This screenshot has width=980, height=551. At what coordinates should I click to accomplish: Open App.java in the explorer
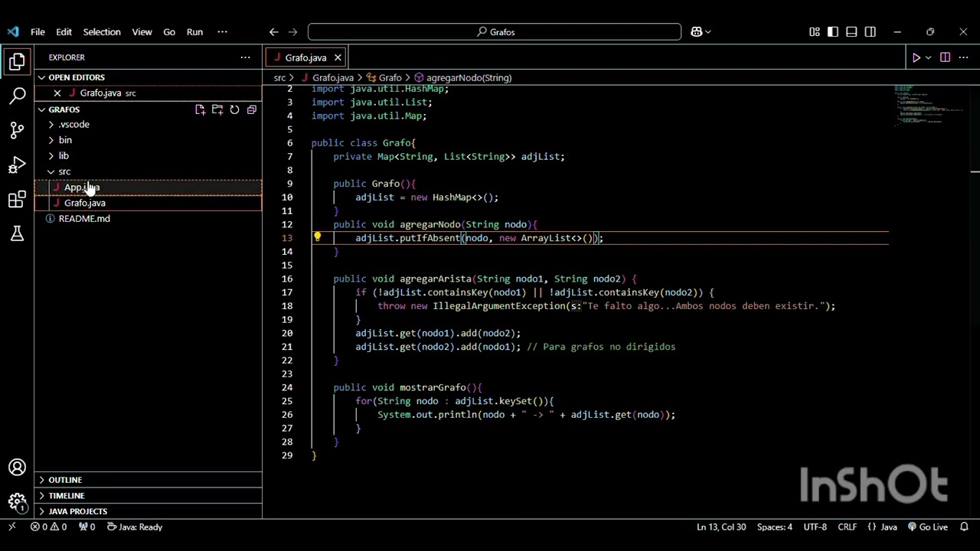click(x=148, y=187)
